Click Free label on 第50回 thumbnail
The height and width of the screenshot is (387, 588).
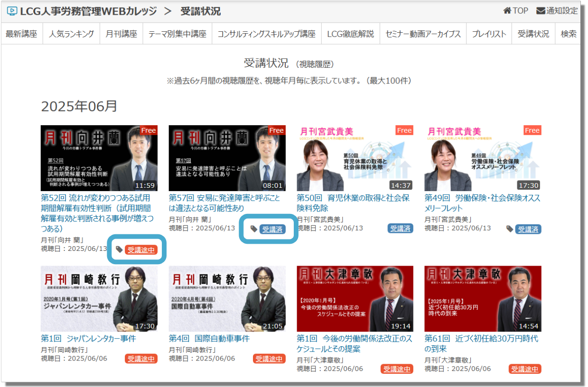pyautogui.click(x=404, y=130)
